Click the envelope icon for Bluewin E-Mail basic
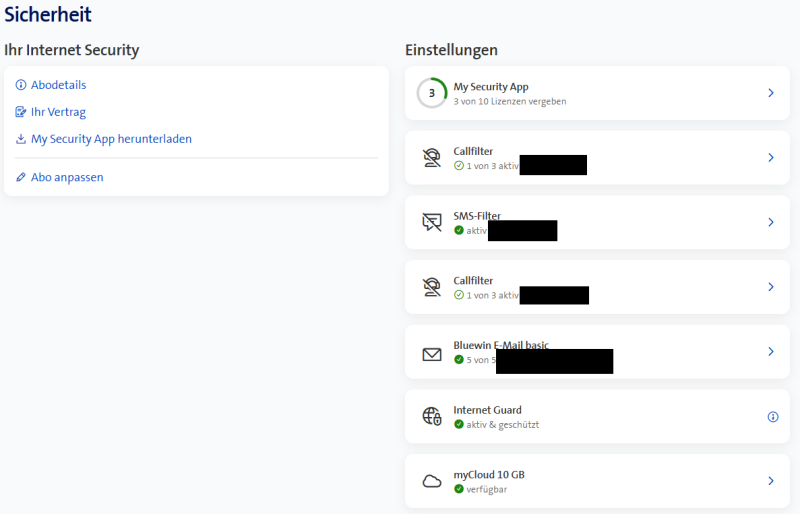800x514 pixels. point(431,353)
